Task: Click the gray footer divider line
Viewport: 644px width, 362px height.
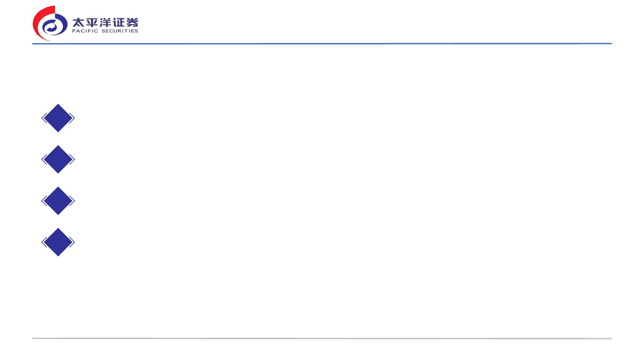Action: 322,338
